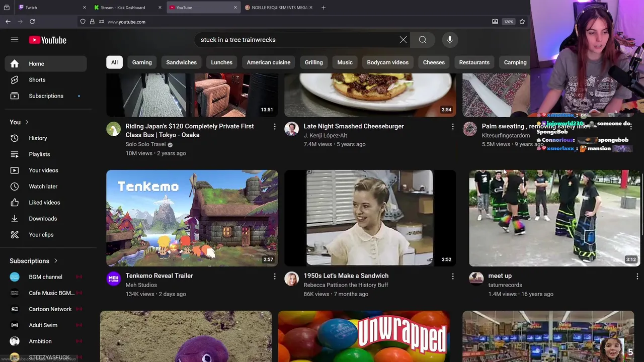This screenshot has height=362, width=644.
Task: Open Shorts in the sidebar
Action: (46, 80)
